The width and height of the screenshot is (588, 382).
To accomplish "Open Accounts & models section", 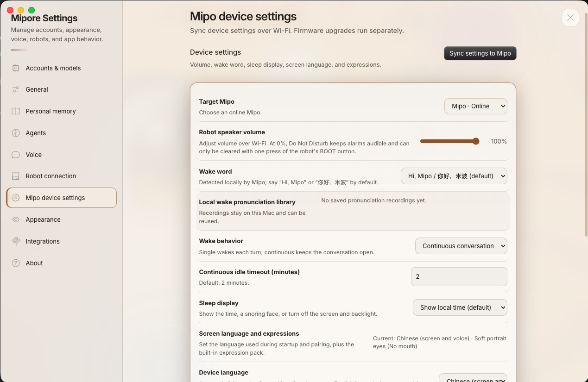I will (61, 68).
